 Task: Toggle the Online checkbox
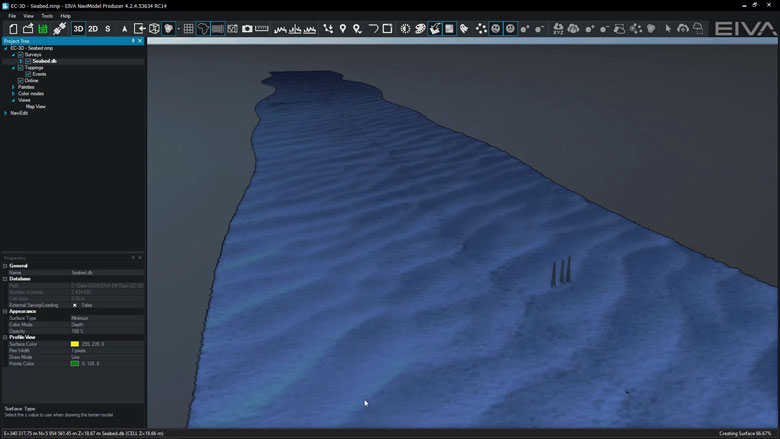click(20, 80)
